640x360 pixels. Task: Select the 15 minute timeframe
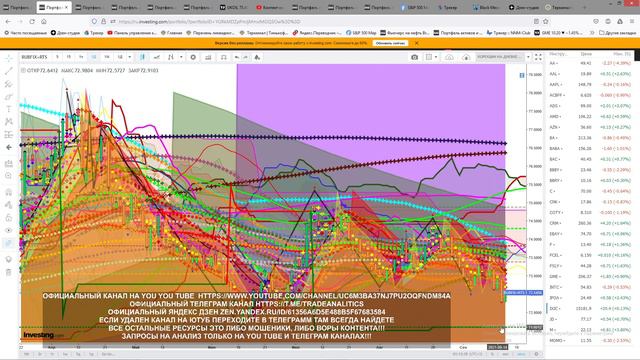tap(69, 57)
